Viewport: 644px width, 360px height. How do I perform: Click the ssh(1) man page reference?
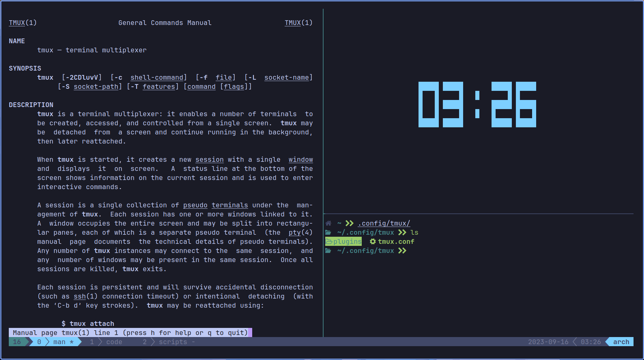coord(86,296)
